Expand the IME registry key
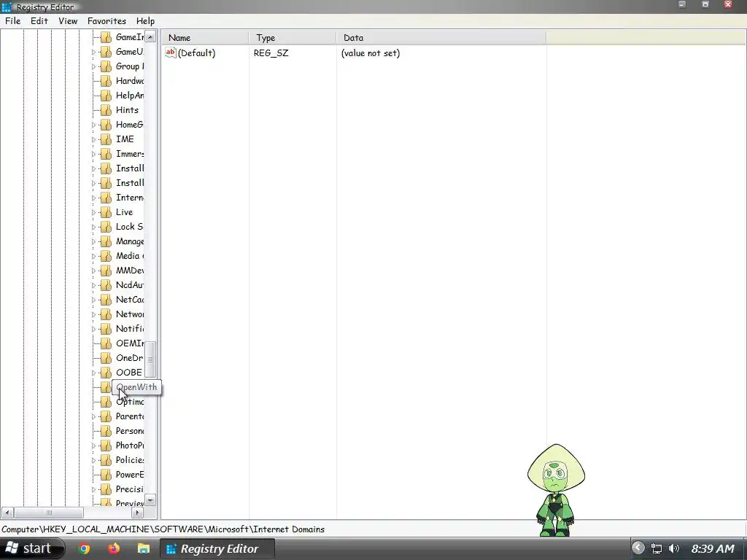Image resolution: width=747 pixels, height=560 pixels. [93, 139]
